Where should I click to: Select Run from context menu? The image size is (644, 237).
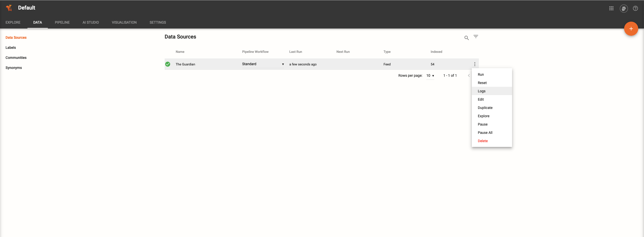click(x=492, y=74)
